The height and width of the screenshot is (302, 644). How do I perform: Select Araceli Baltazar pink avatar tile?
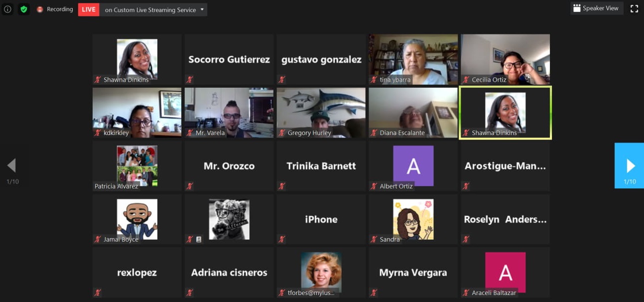click(505, 273)
